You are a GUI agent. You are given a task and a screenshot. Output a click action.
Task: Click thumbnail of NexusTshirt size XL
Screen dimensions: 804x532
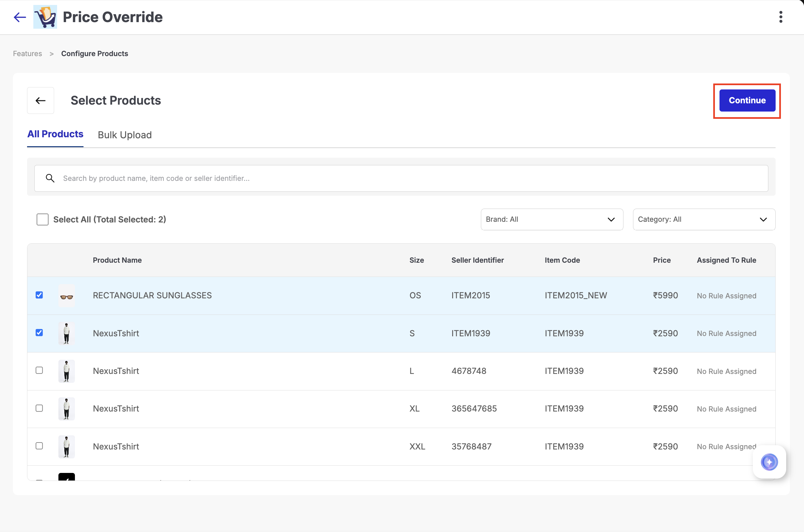point(66,409)
